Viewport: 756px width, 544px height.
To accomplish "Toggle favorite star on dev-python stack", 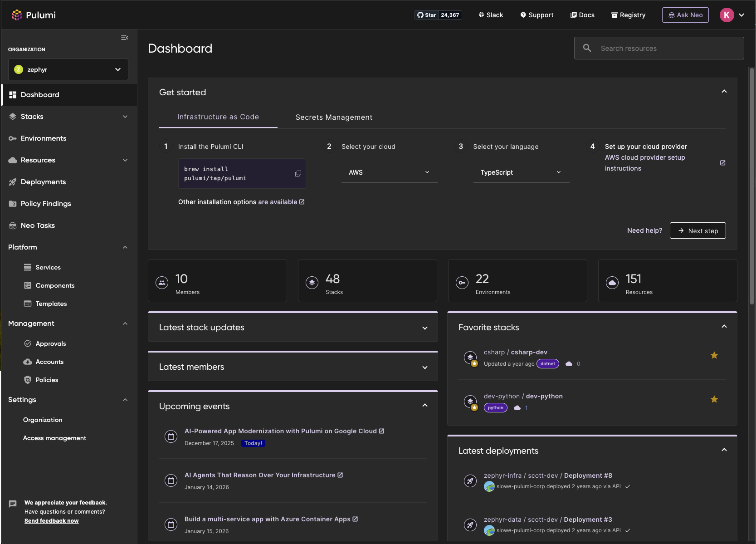I will tap(714, 399).
